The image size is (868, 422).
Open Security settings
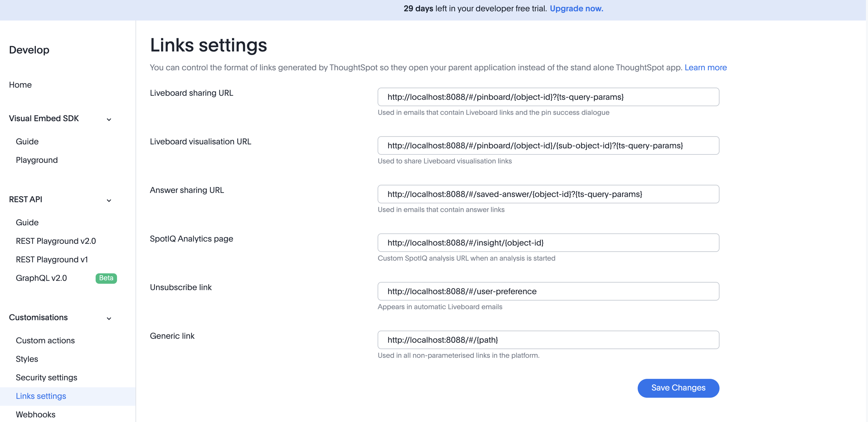pos(46,377)
